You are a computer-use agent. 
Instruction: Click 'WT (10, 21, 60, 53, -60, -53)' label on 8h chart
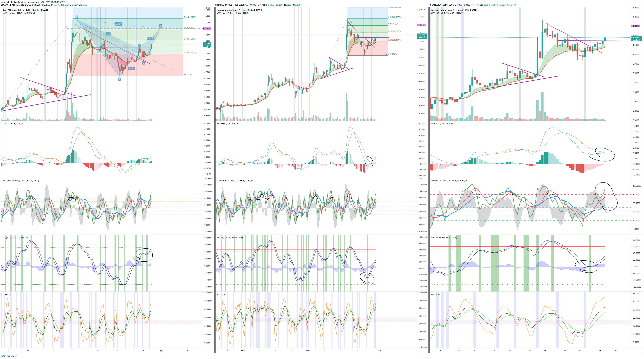230,237
